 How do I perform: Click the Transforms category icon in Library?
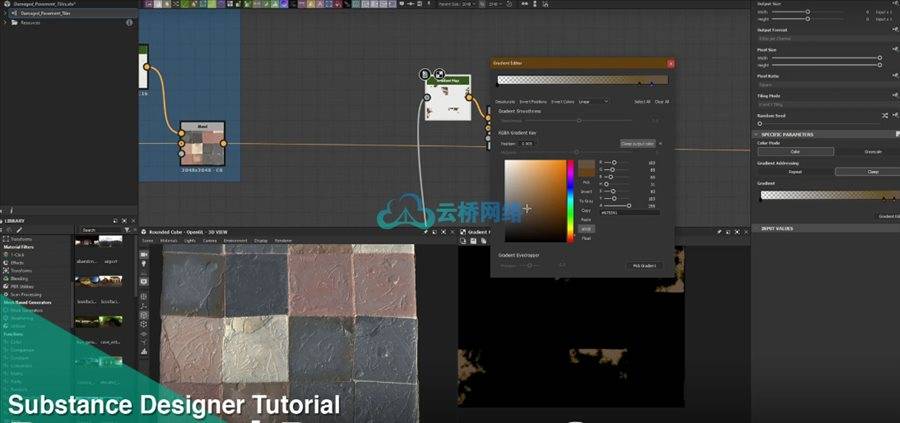tap(6, 239)
